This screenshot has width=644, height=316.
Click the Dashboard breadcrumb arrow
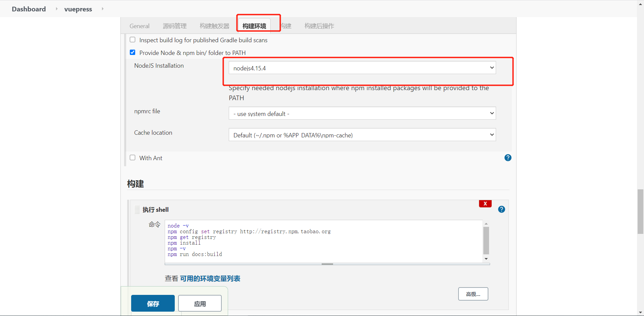(56, 9)
